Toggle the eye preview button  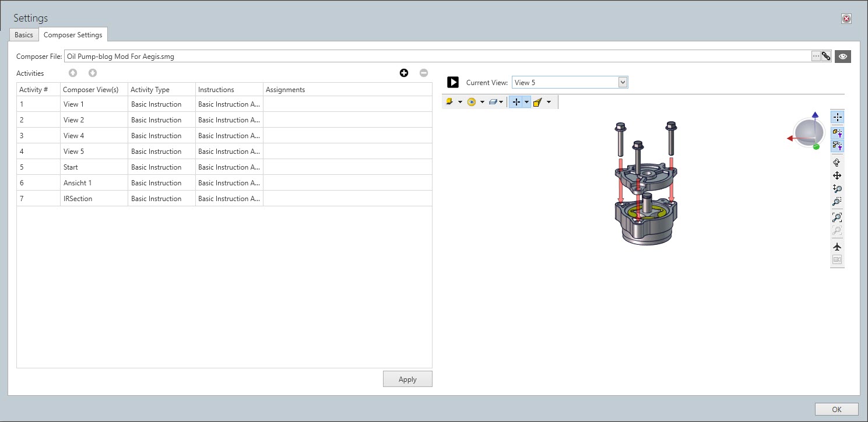click(842, 57)
